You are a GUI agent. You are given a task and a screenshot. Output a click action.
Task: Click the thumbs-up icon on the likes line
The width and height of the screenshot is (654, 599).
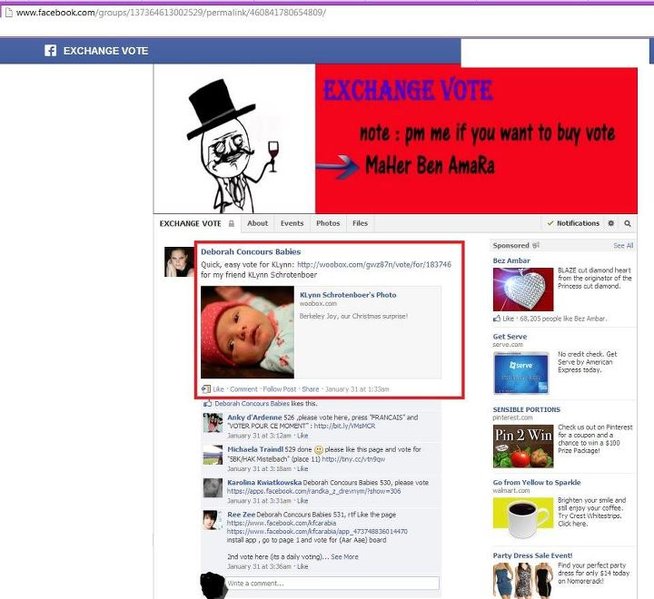click(x=208, y=403)
